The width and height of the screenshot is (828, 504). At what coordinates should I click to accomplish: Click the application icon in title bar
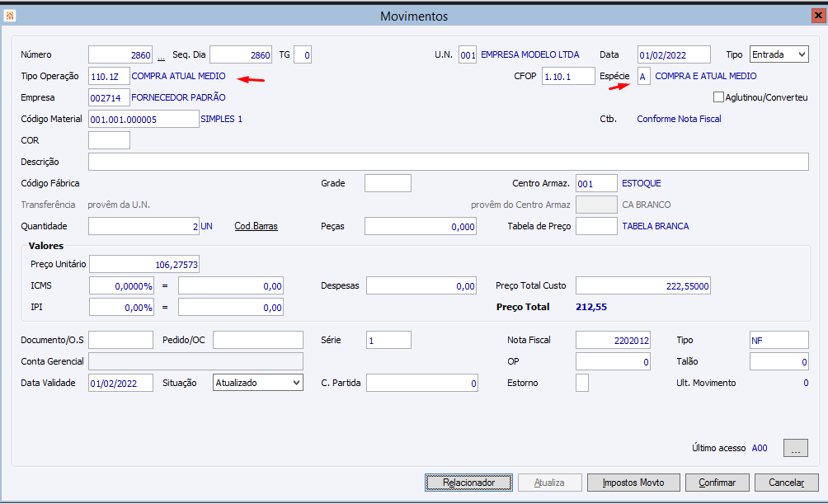click(10, 16)
